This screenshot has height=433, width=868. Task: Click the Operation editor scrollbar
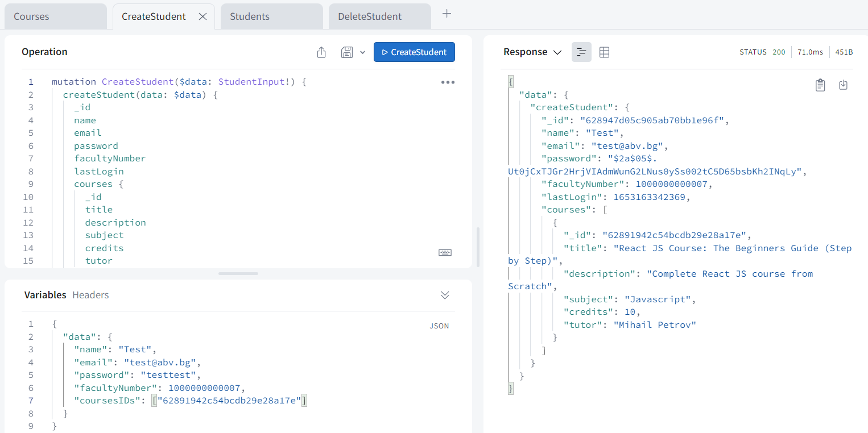[x=478, y=247]
